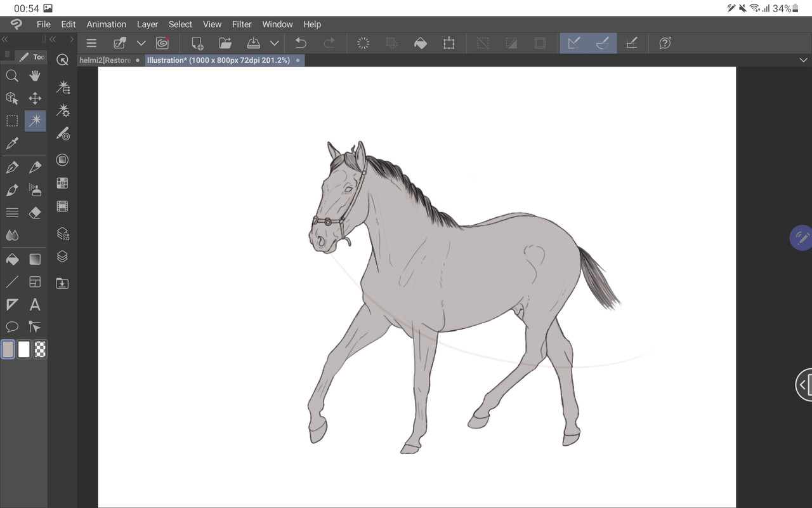Open the Brush Size palette icon
This screenshot has width=812, height=508.
pyautogui.click(x=62, y=135)
